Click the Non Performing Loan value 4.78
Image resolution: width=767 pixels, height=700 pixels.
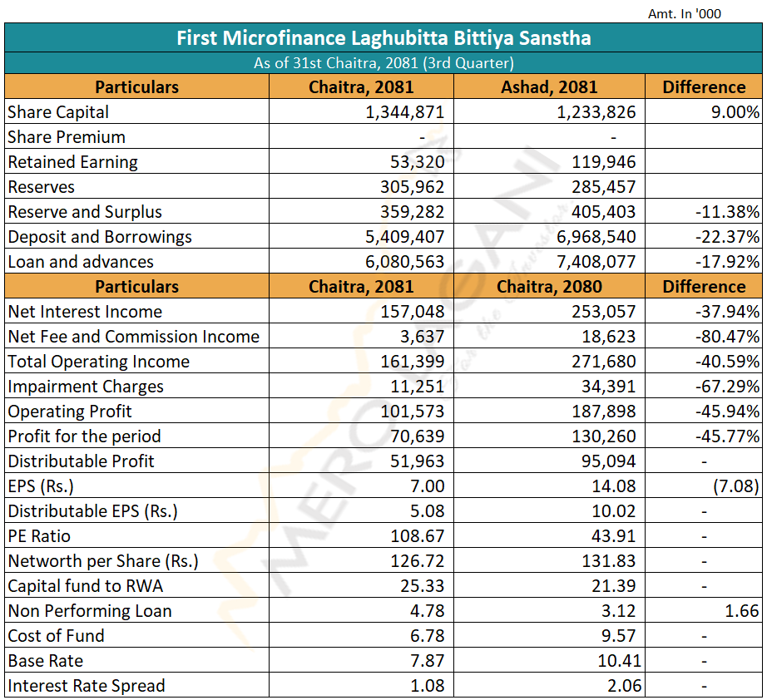click(x=426, y=611)
